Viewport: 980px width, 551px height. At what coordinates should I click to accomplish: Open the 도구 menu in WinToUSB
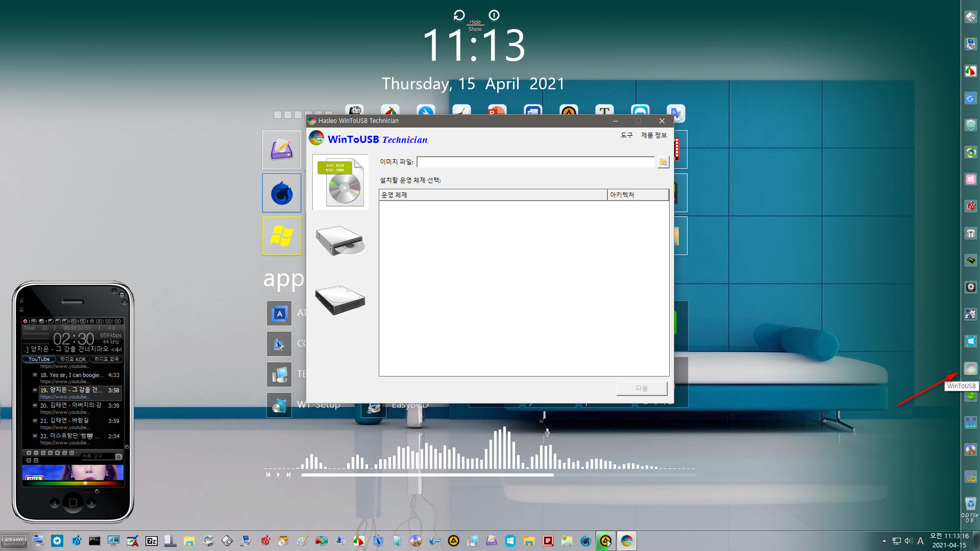[626, 135]
